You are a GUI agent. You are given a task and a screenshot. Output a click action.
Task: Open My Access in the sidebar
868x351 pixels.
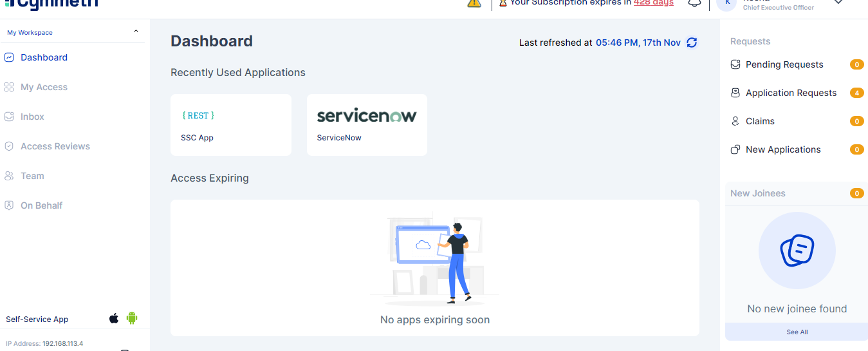pyautogui.click(x=44, y=87)
